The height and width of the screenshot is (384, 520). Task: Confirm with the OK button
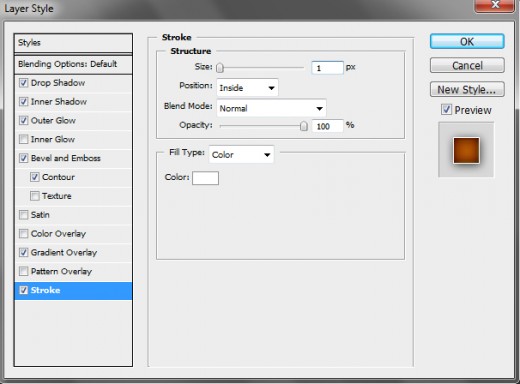(x=467, y=42)
